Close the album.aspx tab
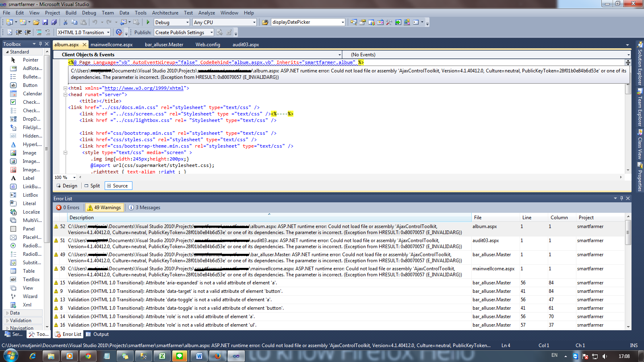644x362 pixels. point(84,45)
